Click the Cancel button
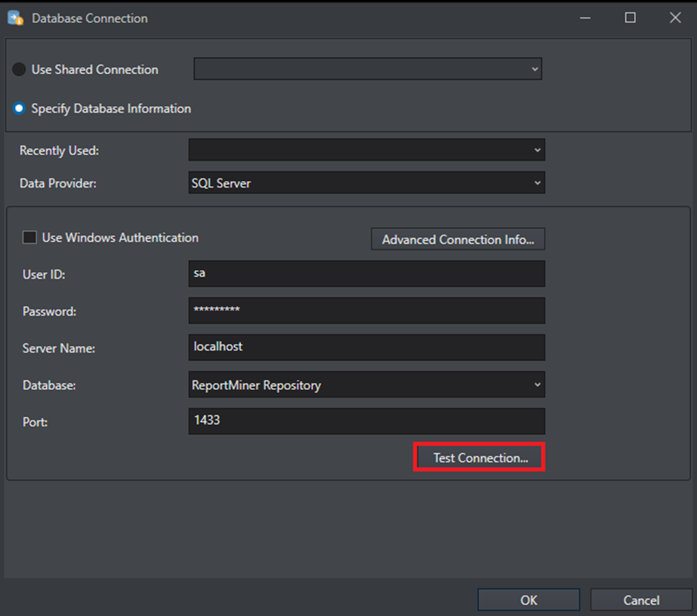Image resolution: width=697 pixels, height=616 pixels. click(x=641, y=600)
